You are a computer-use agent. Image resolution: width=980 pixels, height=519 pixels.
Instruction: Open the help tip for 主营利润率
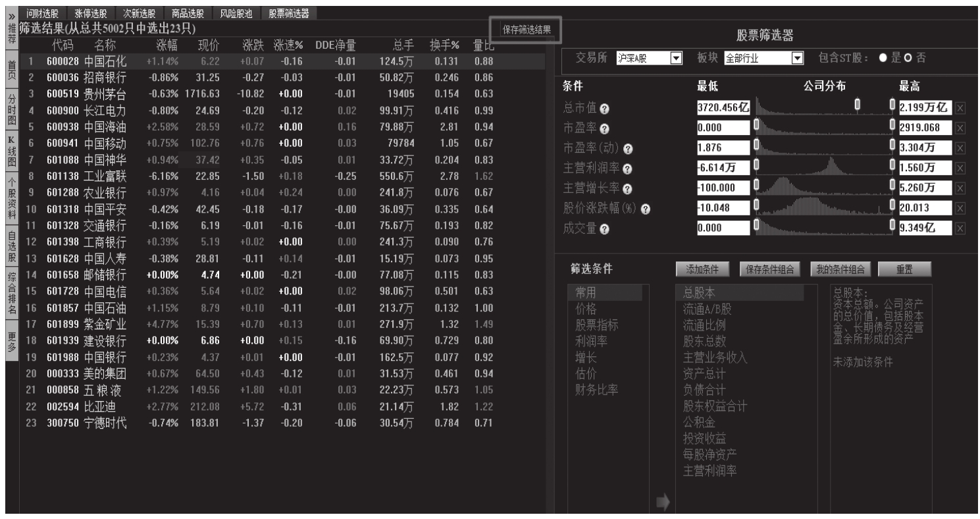[627, 169]
